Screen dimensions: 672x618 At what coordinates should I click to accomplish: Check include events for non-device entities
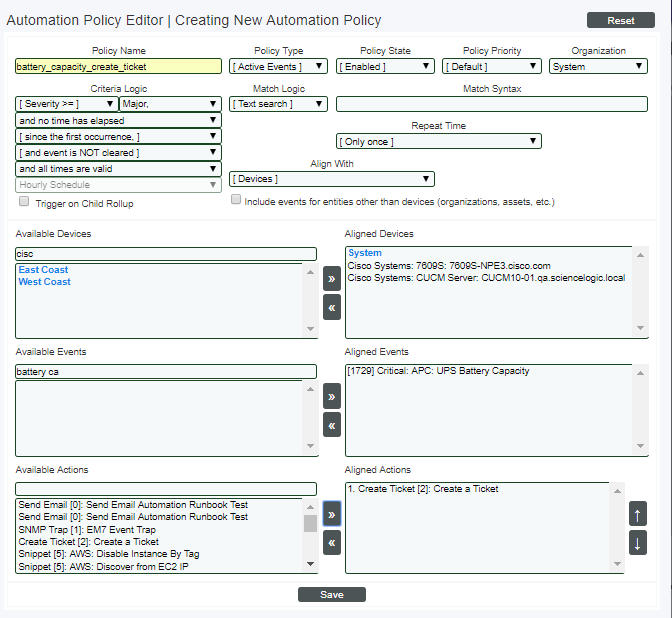coord(237,200)
